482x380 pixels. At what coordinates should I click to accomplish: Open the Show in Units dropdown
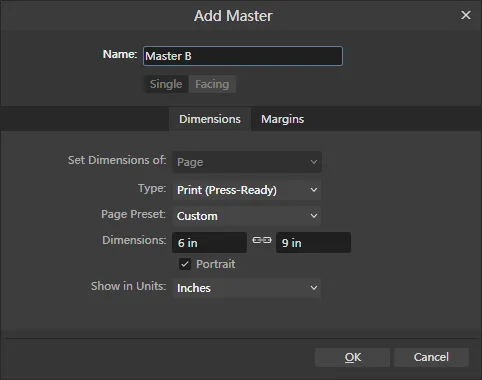click(x=247, y=288)
